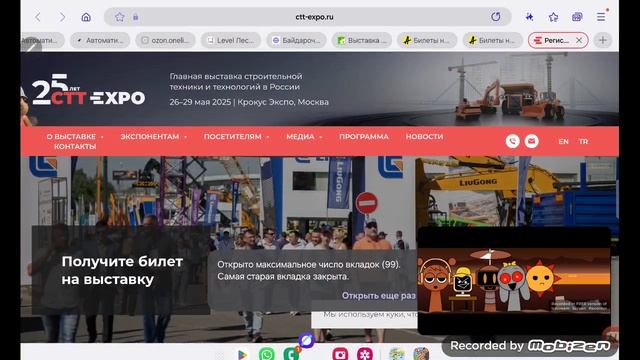Close the active Регис... tab
This screenshot has width=640, height=360.
(579, 40)
